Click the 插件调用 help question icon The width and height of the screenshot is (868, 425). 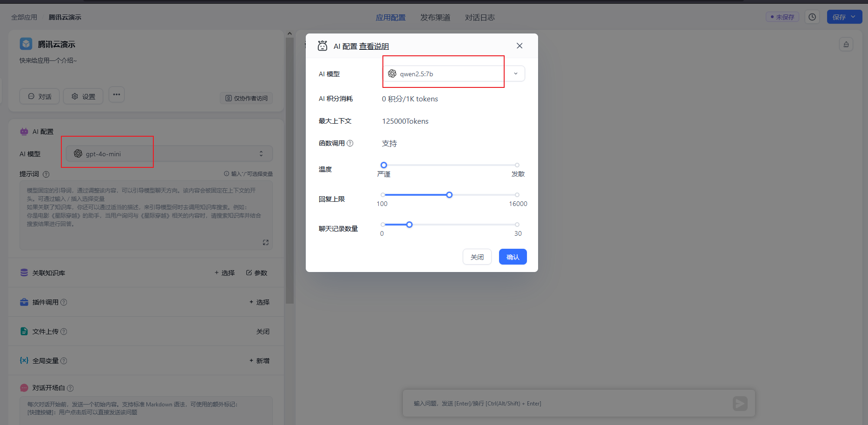64,302
